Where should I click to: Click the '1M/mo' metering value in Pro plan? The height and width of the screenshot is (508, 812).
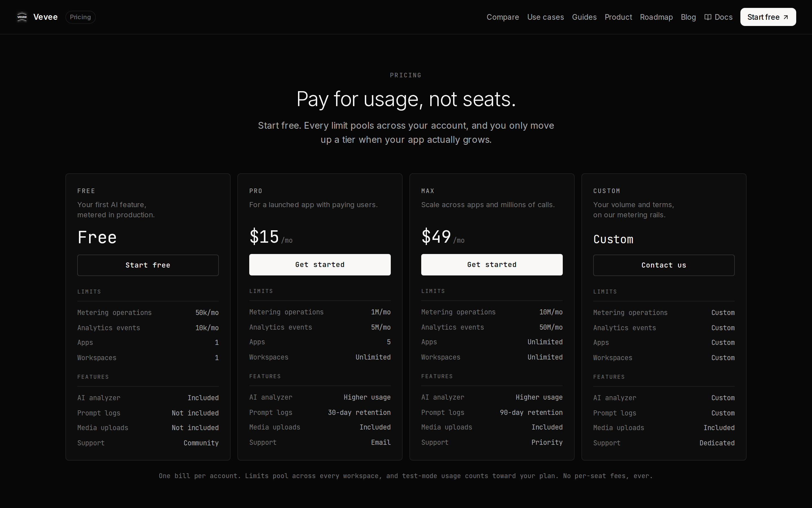pos(381,312)
